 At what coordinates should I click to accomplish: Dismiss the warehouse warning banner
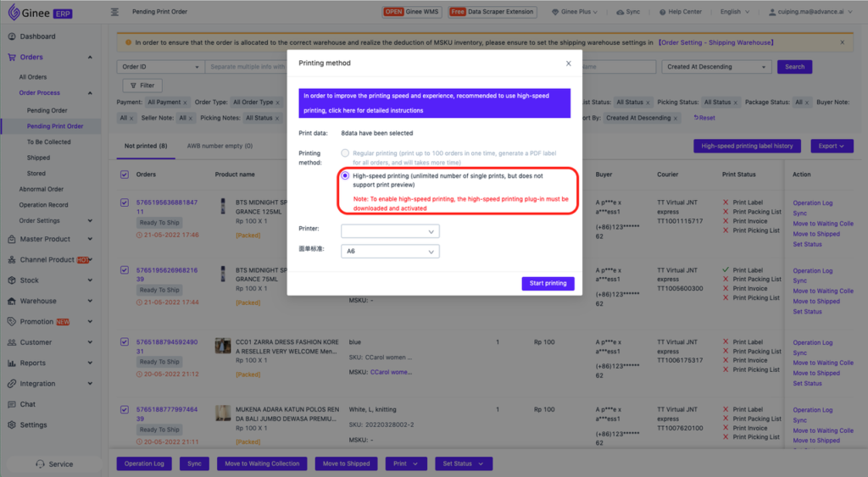tap(843, 42)
